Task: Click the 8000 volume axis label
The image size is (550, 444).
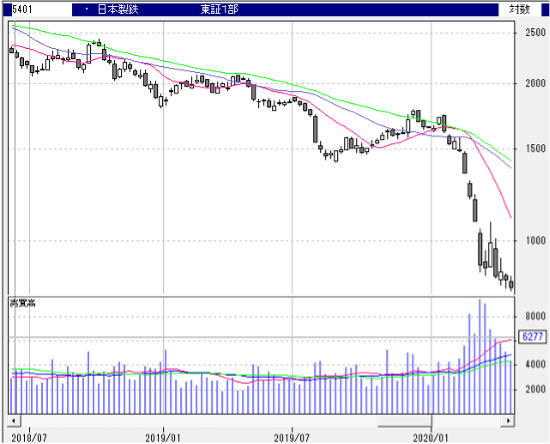Action: (x=535, y=316)
